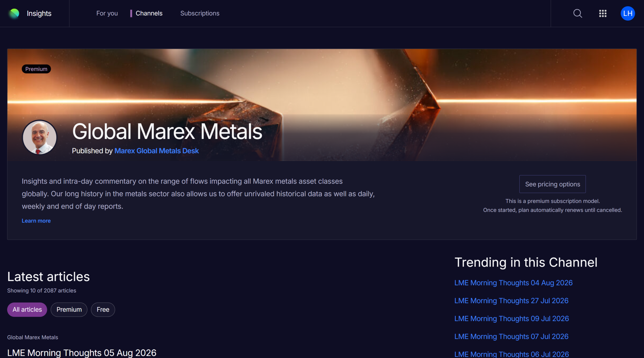Click Learn more under channel description

click(36, 221)
